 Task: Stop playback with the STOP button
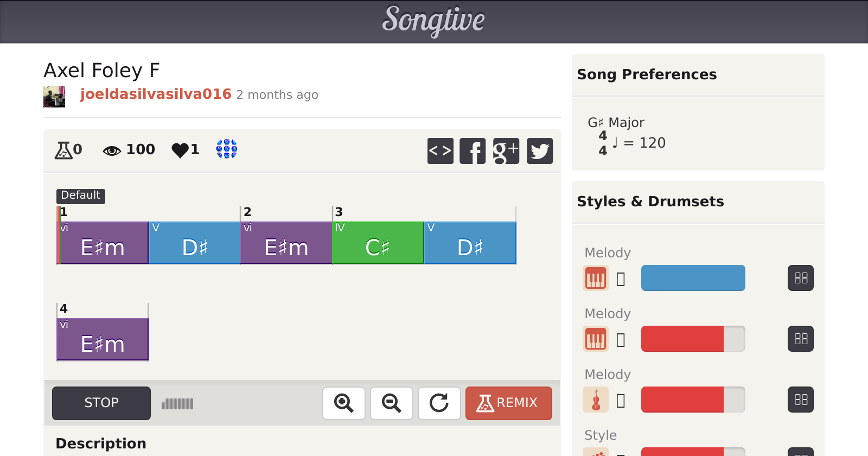[x=101, y=403]
